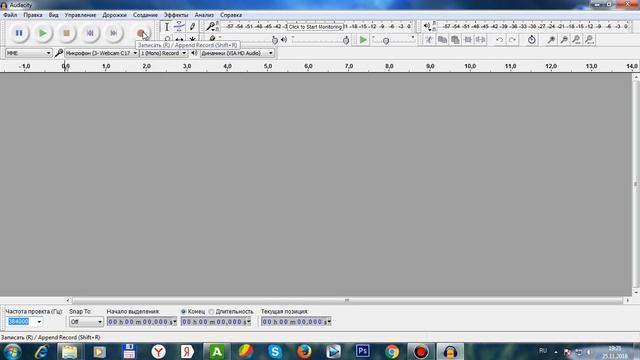The height and width of the screenshot is (360, 640).
Task: Click the Copy icon in edit toolbar
Action: pyautogui.click(x=442, y=40)
